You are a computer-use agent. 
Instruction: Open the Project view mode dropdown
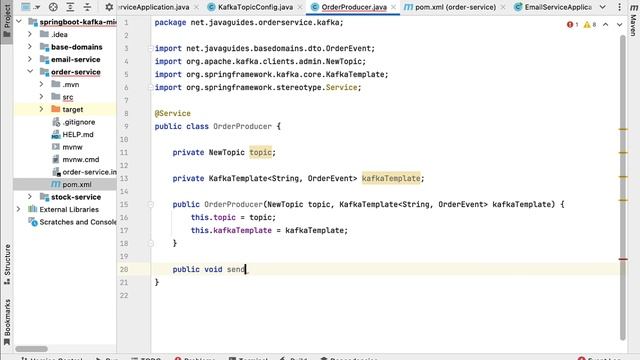(30, 7)
